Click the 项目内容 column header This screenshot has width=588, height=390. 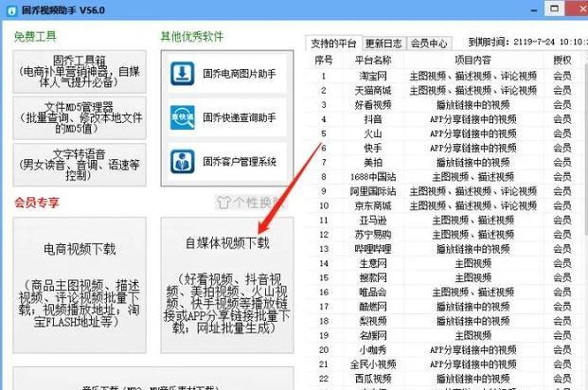[472, 60]
